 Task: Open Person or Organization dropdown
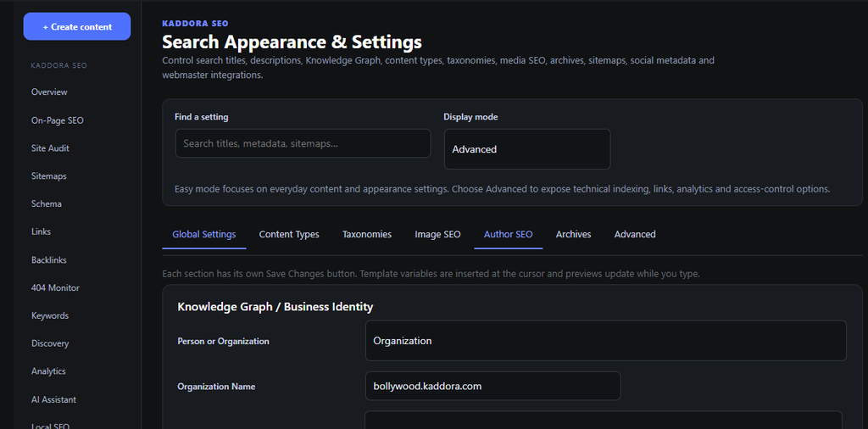coord(605,341)
